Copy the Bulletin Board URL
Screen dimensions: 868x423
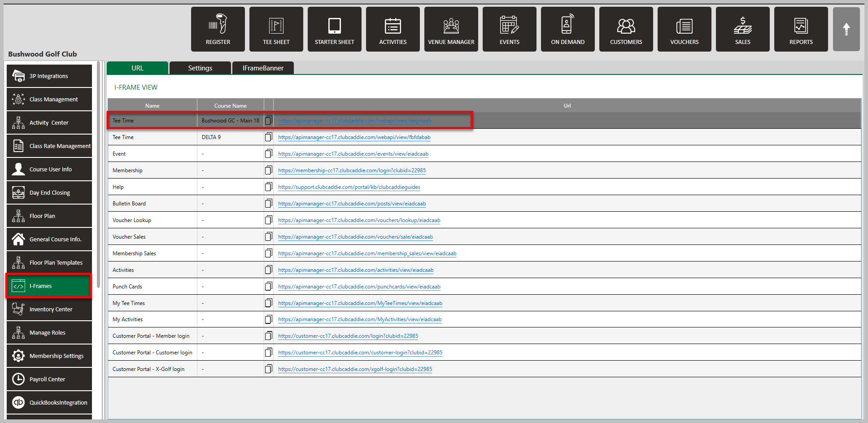[x=268, y=203]
